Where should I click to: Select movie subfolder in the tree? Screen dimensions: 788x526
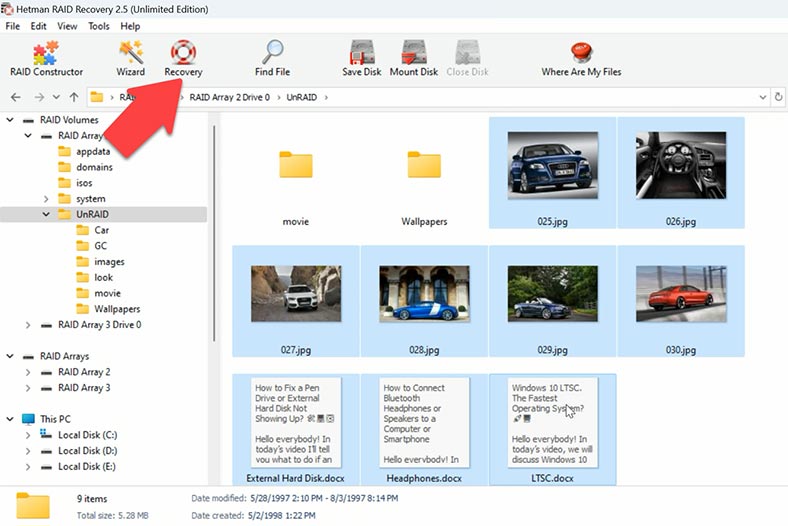pyautogui.click(x=107, y=293)
